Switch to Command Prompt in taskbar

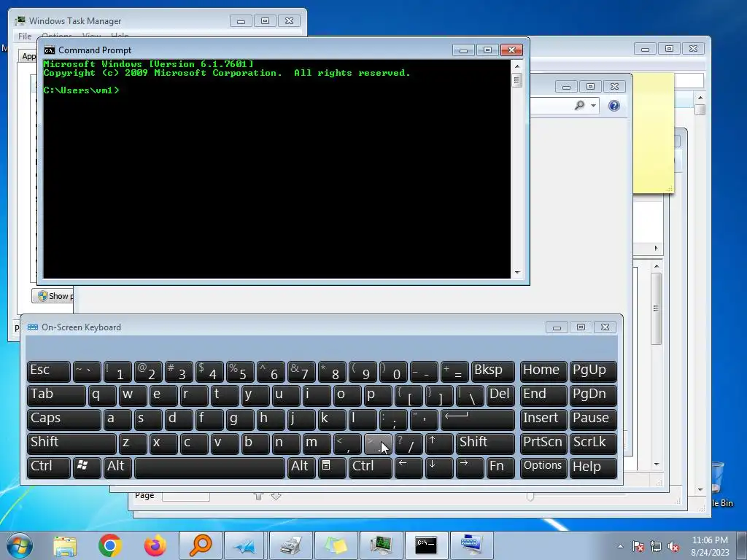pyautogui.click(x=426, y=545)
